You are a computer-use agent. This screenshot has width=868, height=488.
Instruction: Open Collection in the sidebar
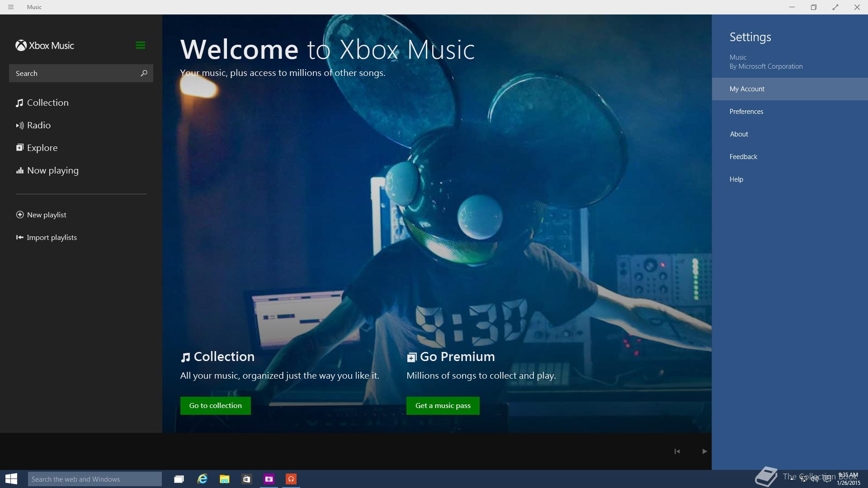click(x=42, y=103)
